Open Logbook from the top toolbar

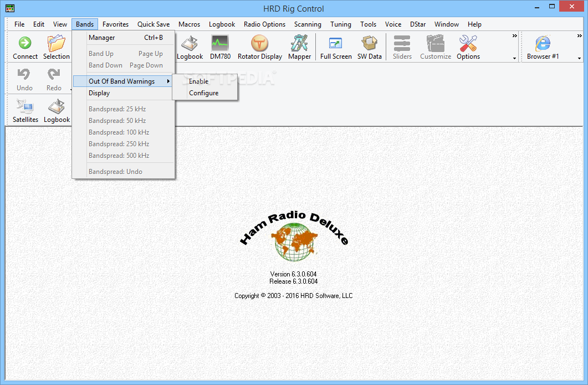tap(190, 44)
